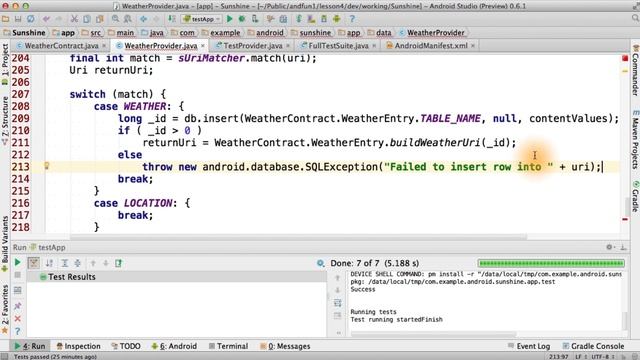Click the Save All toolbar icon
Image resolution: width=640 pixels, height=360 pixels.
point(18,19)
